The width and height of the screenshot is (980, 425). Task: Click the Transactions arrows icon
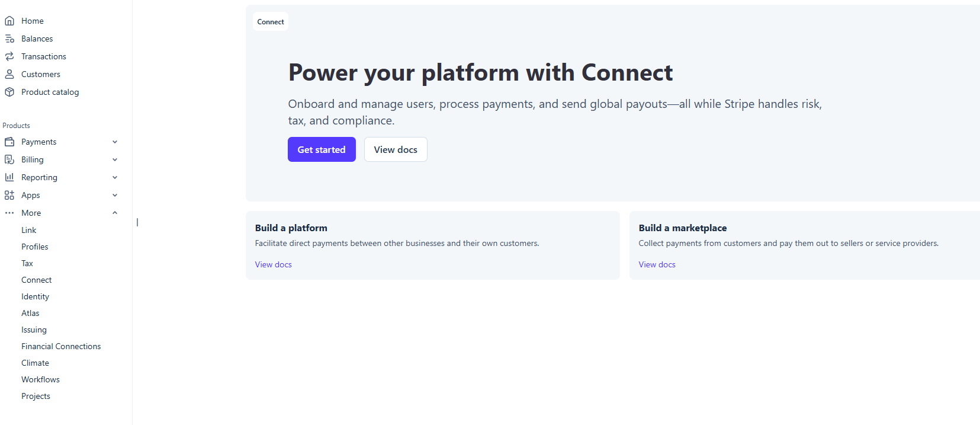pyautogui.click(x=9, y=56)
